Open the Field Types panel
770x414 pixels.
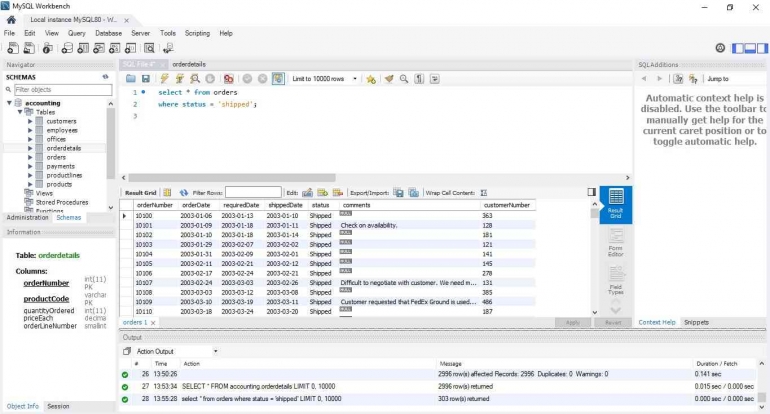(x=616, y=280)
